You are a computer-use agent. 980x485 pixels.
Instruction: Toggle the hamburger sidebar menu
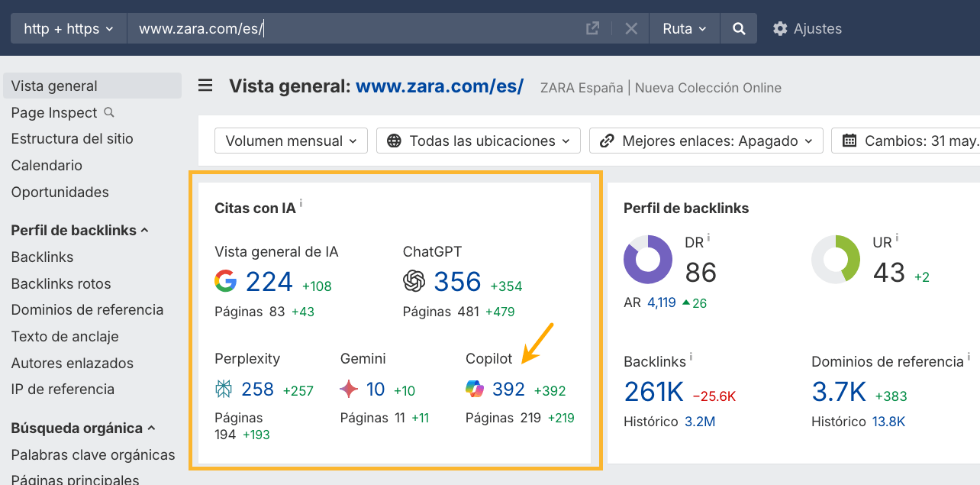point(205,86)
